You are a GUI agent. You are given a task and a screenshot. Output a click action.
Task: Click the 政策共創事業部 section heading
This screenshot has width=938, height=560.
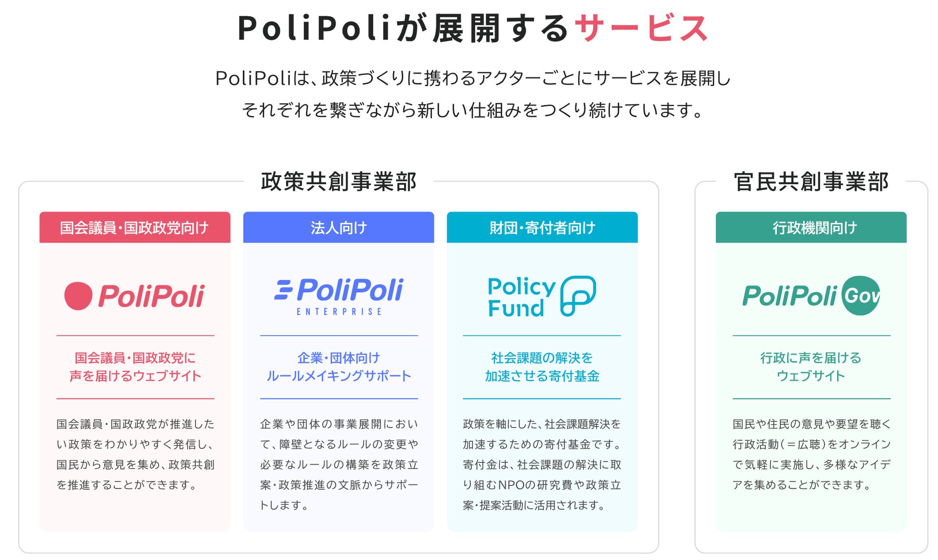pos(339,182)
